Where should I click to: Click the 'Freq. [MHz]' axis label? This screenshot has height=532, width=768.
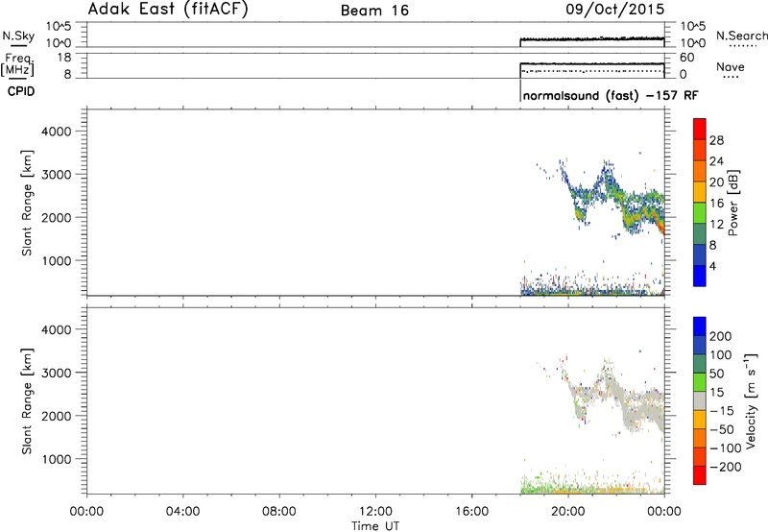pyautogui.click(x=18, y=65)
